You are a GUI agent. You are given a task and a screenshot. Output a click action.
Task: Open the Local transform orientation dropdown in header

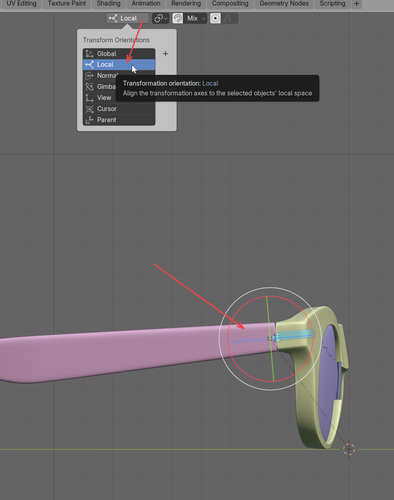128,18
